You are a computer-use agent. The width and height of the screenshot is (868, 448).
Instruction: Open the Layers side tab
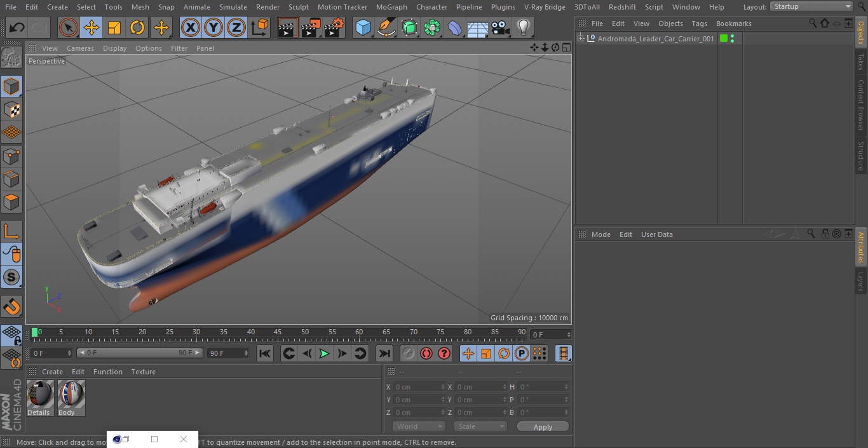pyautogui.click(x=861, y=282)
